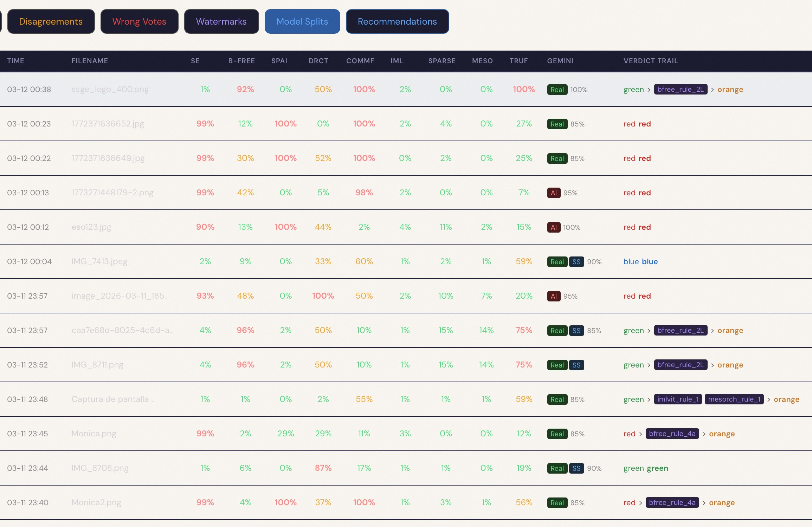Open the Disagreements tab
This screenshot has height=527, width=812.
point(51,21)
